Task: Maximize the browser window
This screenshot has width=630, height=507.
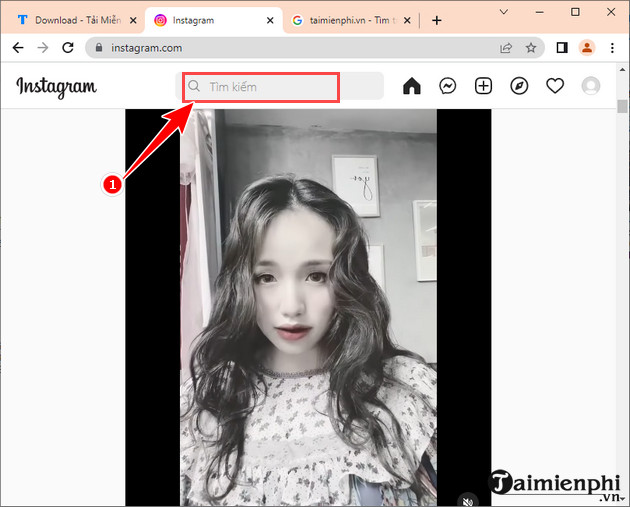Action: click(x=575, y=12)
